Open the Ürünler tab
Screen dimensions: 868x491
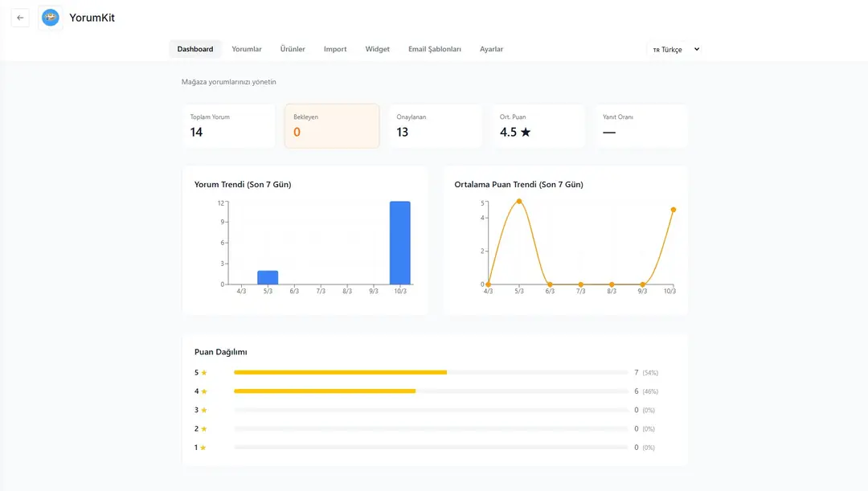click(293, 49)
